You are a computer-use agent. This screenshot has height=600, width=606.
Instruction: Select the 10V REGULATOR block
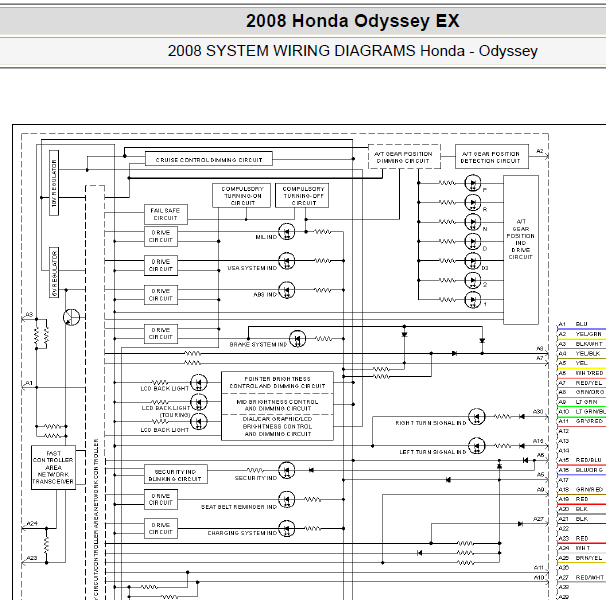tap(54, 183)
